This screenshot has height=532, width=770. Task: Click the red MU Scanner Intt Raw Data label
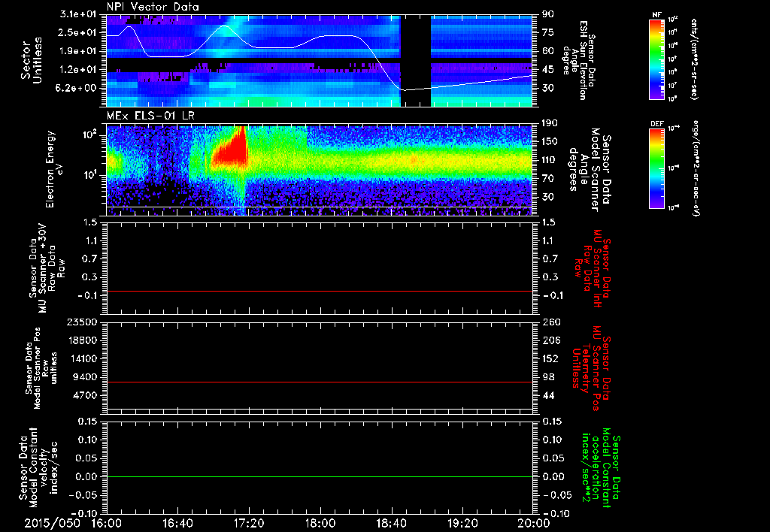[x=591, y=268]
